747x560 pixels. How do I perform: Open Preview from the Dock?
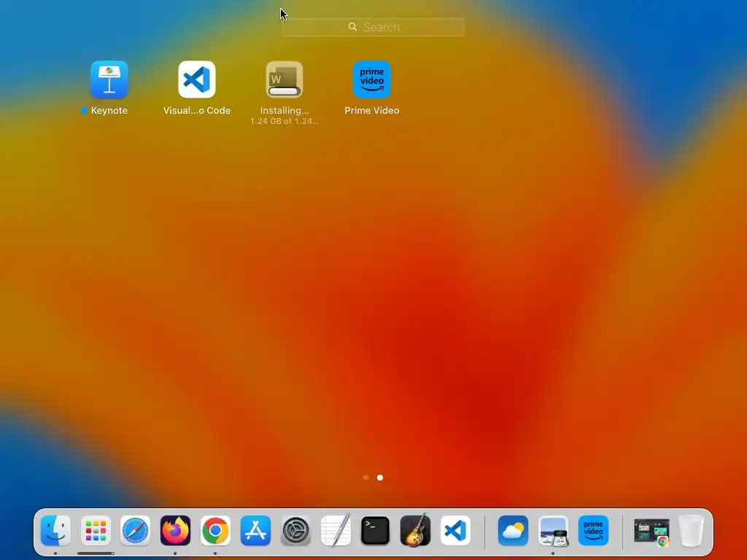tap(553, 531)
